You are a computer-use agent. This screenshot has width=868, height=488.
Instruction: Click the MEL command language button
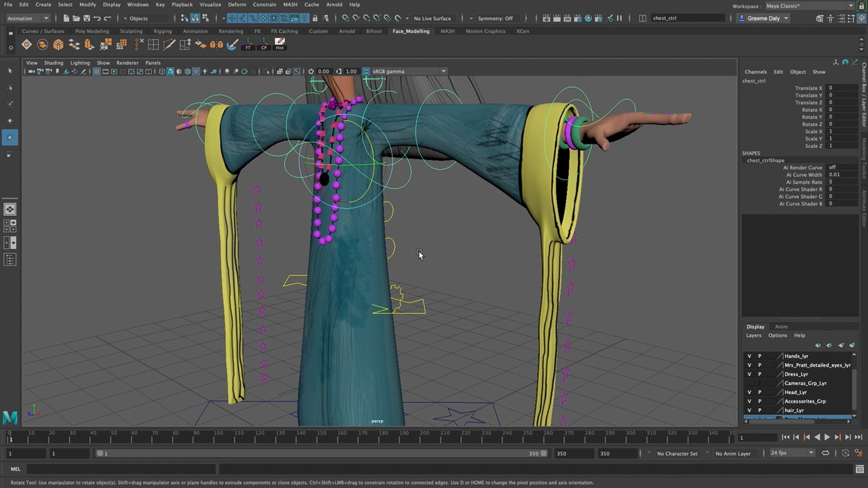[x=16, y=469]
